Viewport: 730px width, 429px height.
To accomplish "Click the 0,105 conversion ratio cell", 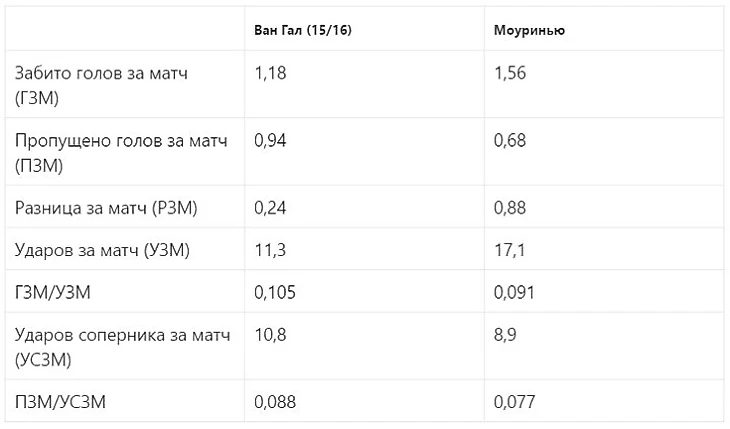I will (x=276, y=291).
